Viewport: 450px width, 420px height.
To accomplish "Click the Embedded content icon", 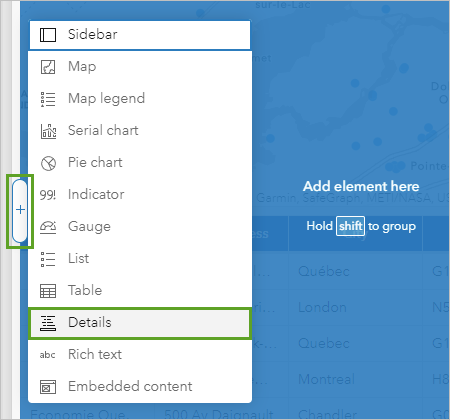I will (x=48, y=387).
